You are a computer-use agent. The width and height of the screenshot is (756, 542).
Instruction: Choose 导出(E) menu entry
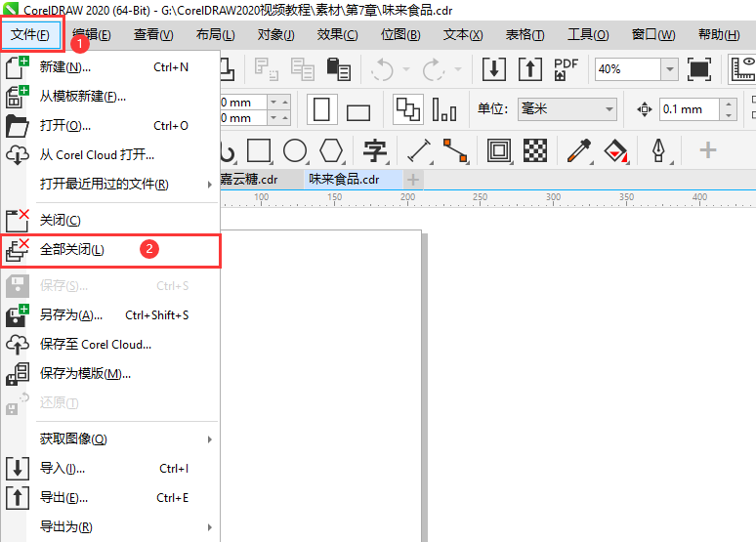tap(110, 498)
